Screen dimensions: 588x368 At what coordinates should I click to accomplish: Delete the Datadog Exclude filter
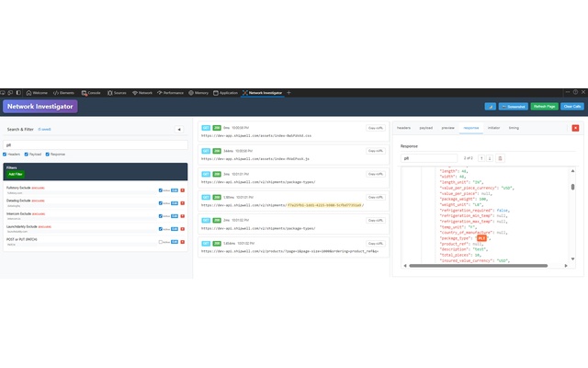(x=183, y=203)
